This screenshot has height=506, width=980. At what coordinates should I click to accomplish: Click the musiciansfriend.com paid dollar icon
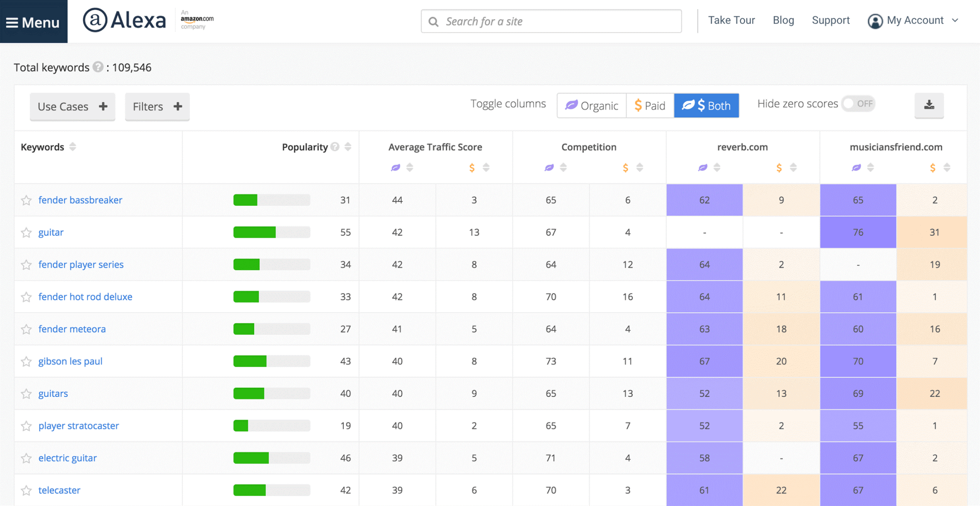coord(933,168)
